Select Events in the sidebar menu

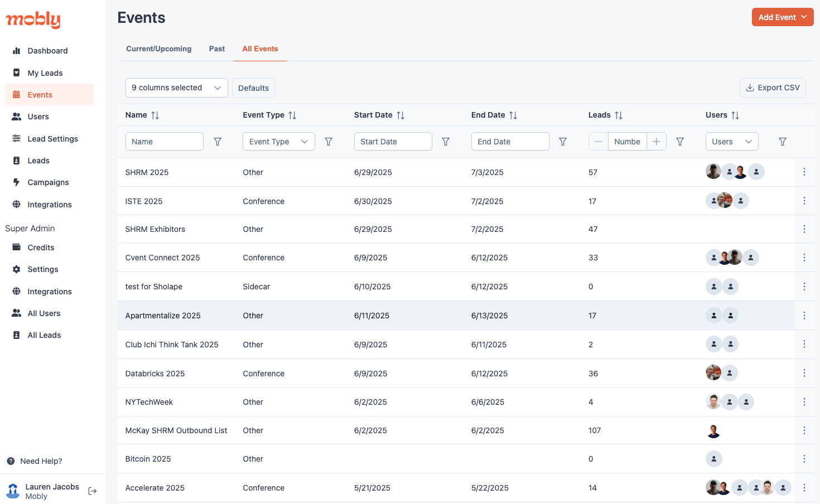click(50, 95)
